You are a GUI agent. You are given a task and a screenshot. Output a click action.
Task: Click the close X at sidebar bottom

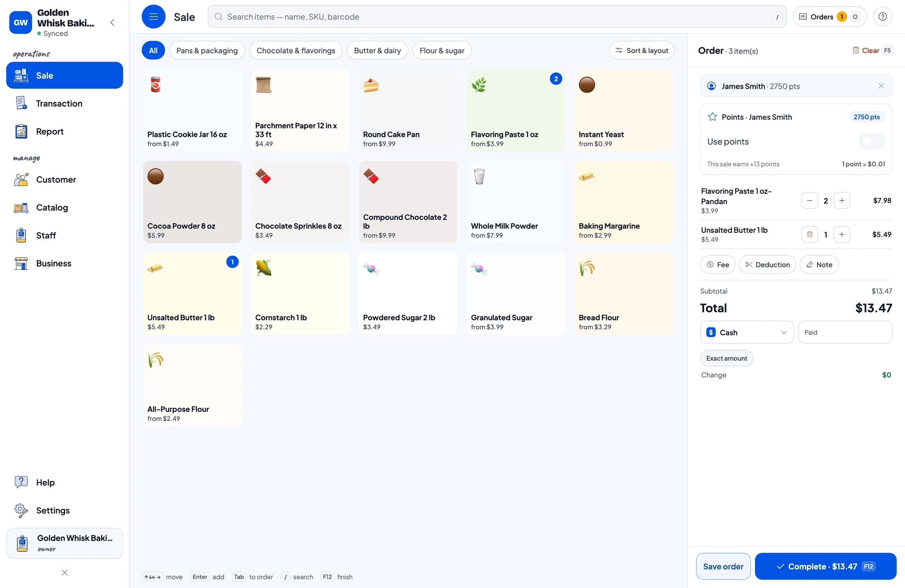pyautogui.click(x=64, y=573)
